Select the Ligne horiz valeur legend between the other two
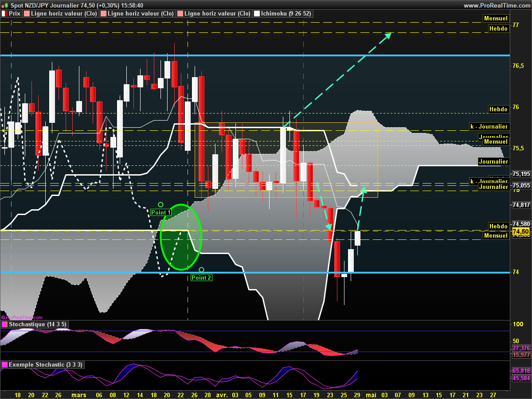The width and height of the screenshot is (532, 399). [x=137, y=14]
